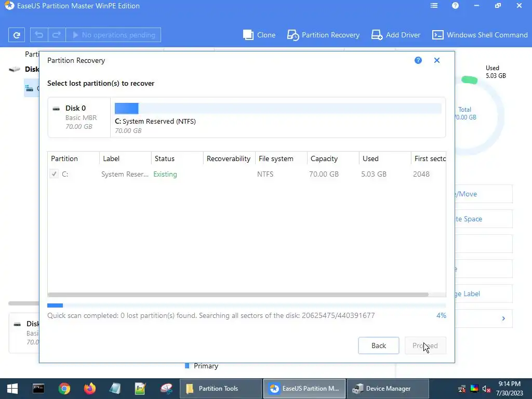Viewport: 532px width, 399px height.
Task: Click the No operations pending button
Action: click(x=113, y=35)
